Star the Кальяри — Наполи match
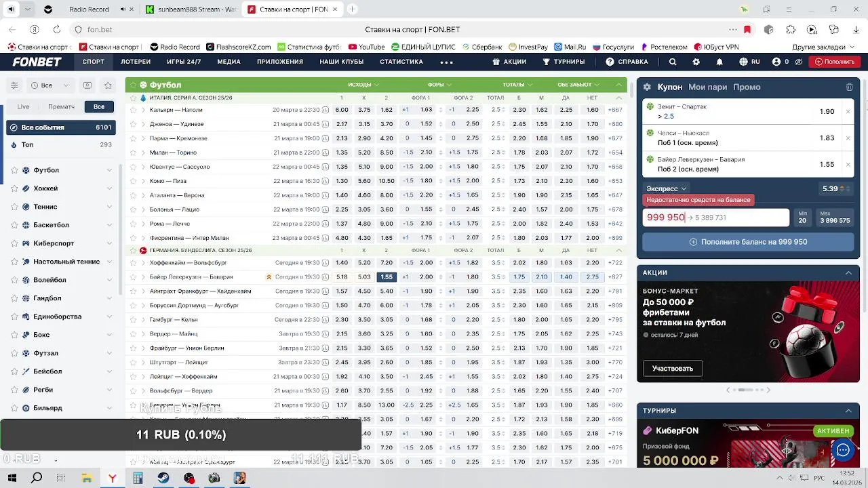 coord(134,110)
